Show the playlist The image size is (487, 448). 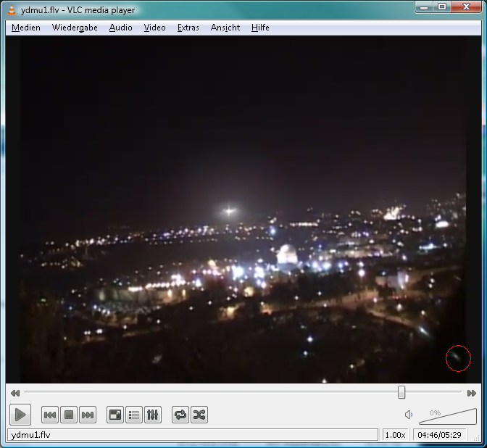[134, 415]
